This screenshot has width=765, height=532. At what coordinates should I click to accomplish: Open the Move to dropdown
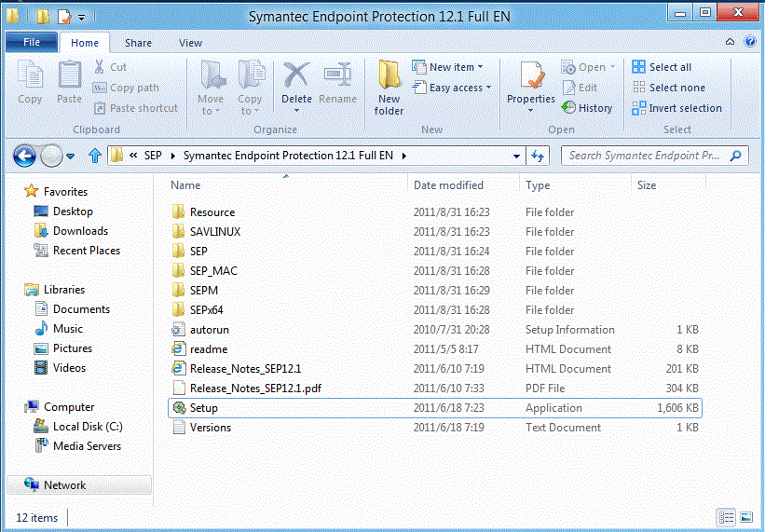(x=211, y=88)
